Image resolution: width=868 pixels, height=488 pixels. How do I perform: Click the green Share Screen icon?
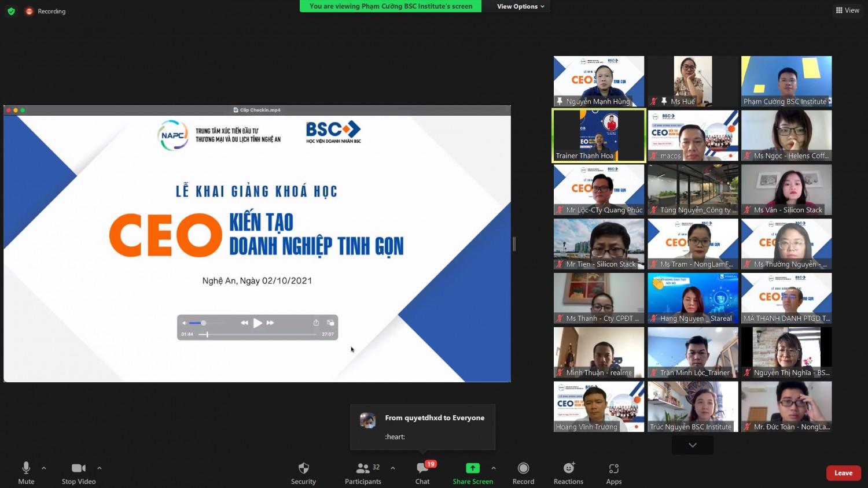coord(473,468)
